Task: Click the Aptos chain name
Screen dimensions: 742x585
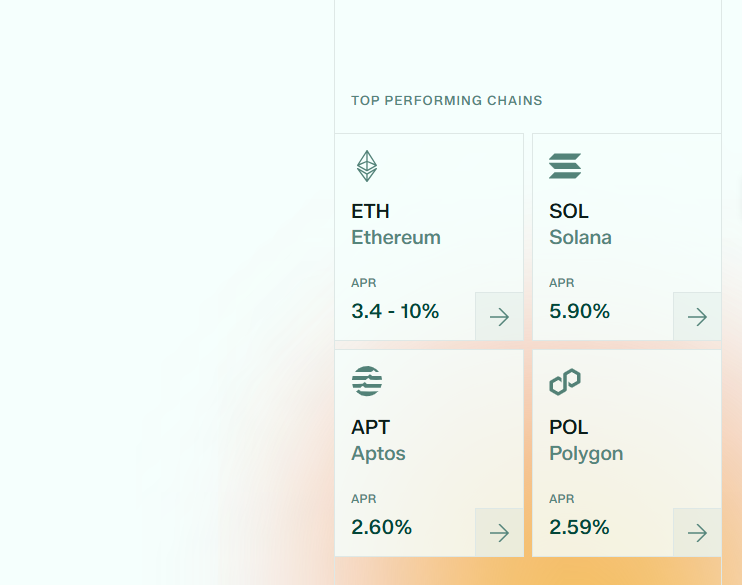Action: 378,454
